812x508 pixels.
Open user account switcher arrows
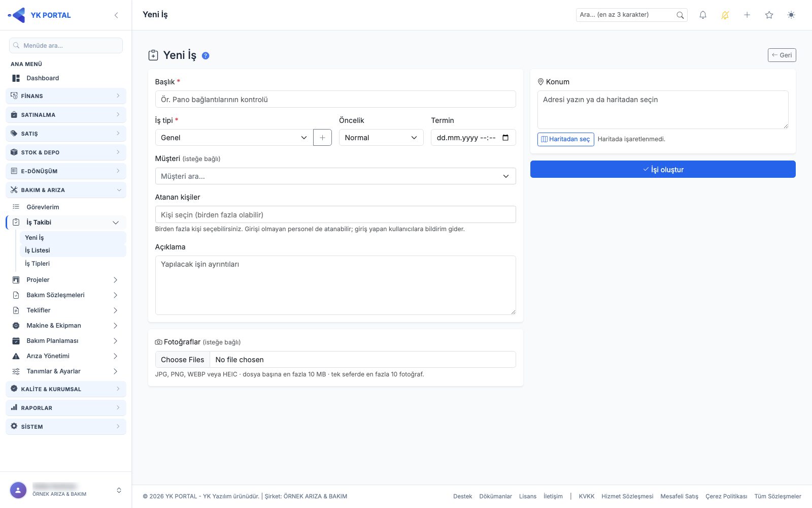point(119,490)
